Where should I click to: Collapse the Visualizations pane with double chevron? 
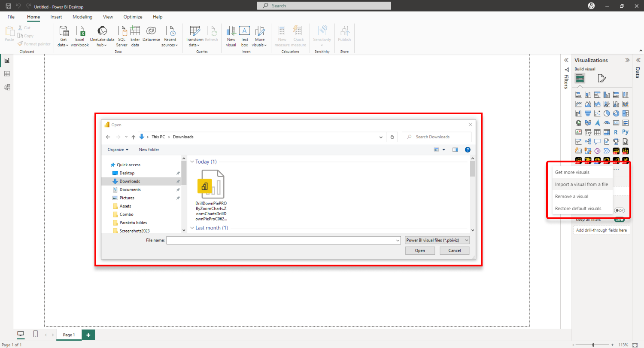click(627, 60)
